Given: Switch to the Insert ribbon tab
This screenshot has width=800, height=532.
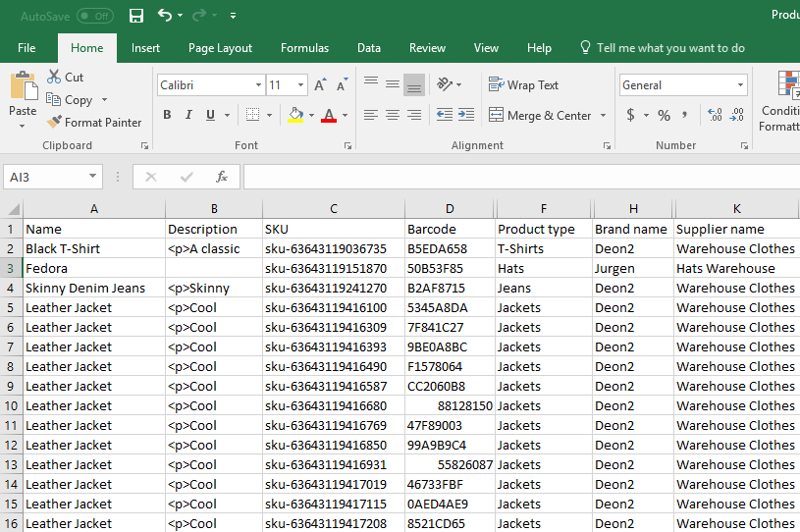Looking at the screenshot, I should tap(145, 48).
